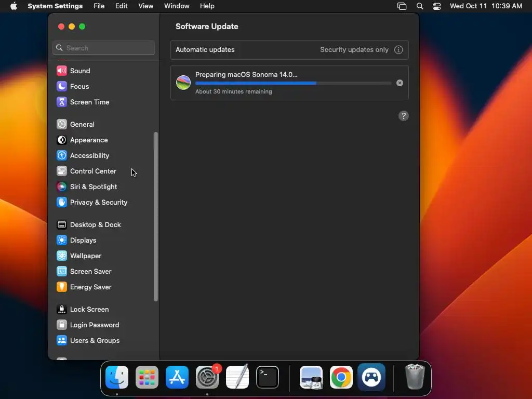Screen dimensions: 532x399
Task: Open the game controller app in Dock
Action: pos(371,377)
